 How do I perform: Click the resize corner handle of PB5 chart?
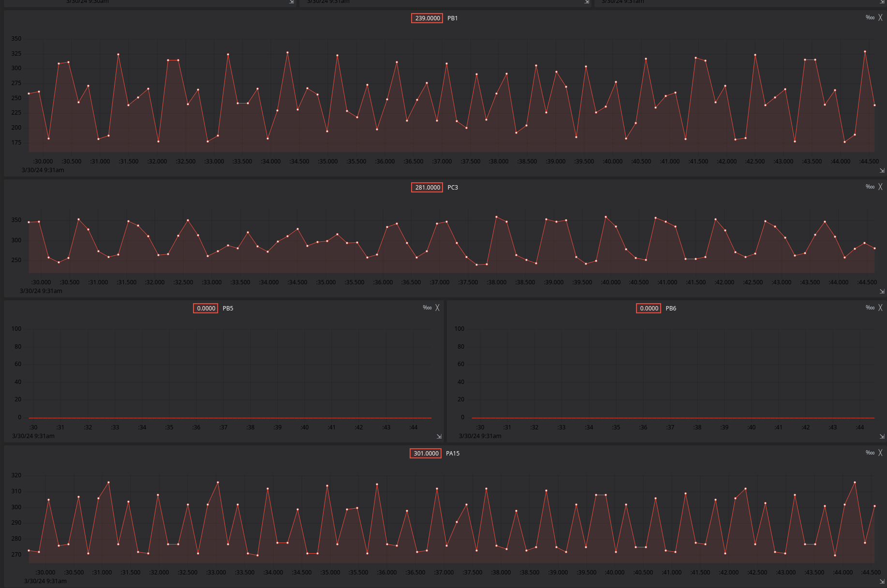click(439, 436)
